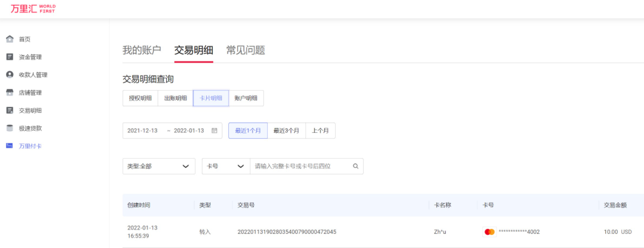Switch to the 常见问题 tab
The height and width of the screenshot is (248, 644).
click(245, 50)
